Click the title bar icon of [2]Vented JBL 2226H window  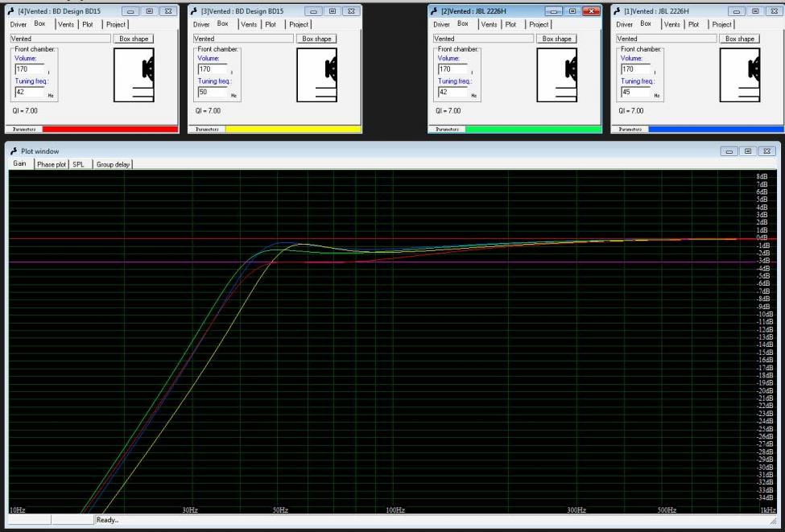pyautogui.click(x=436, y=11)
